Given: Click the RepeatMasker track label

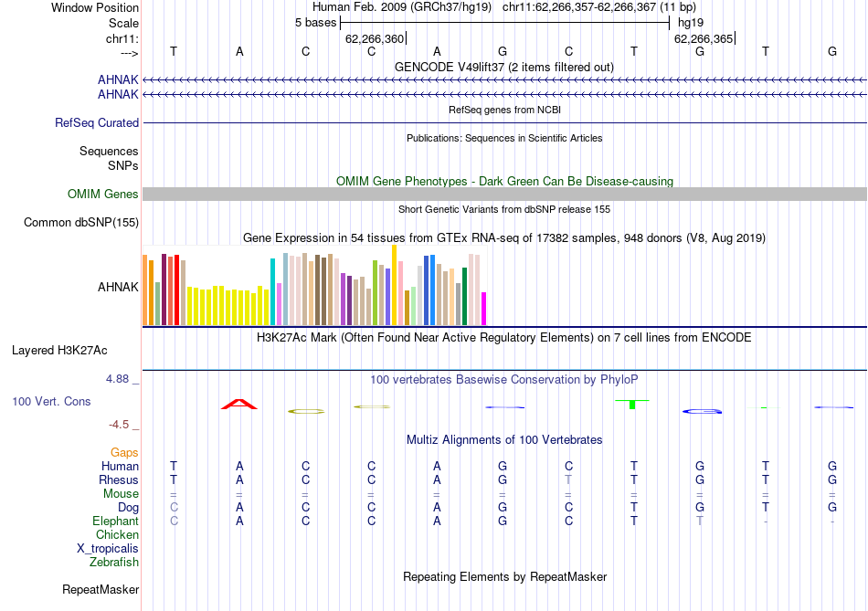Looking at the screenshot, I should (x=101, y=590).
